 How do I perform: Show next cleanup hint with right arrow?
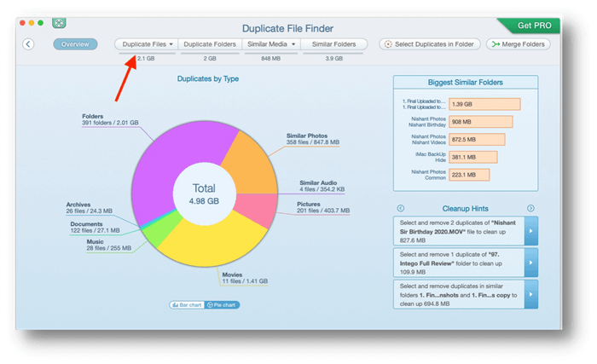pyautogui.click(x=530, y=208)
